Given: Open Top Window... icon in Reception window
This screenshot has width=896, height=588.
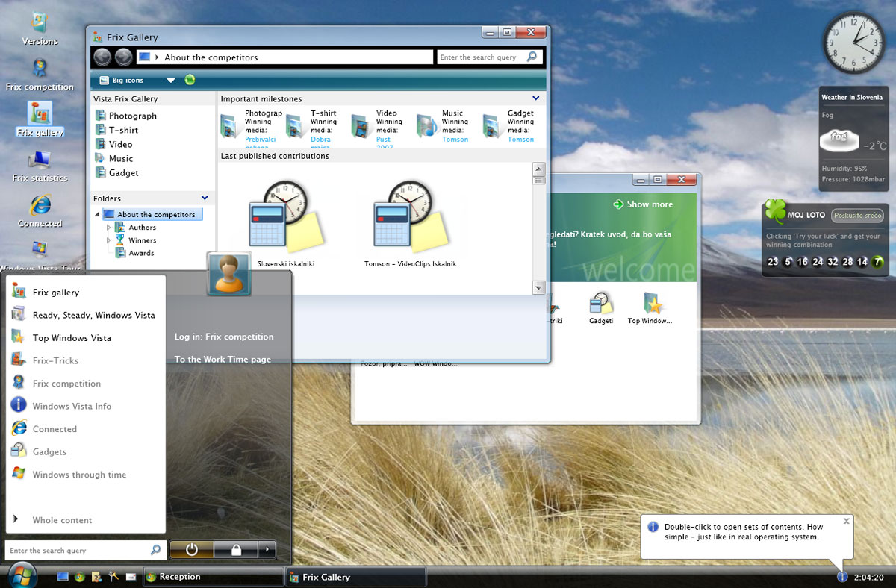Looking at the screenshot, I should [650, 307].
